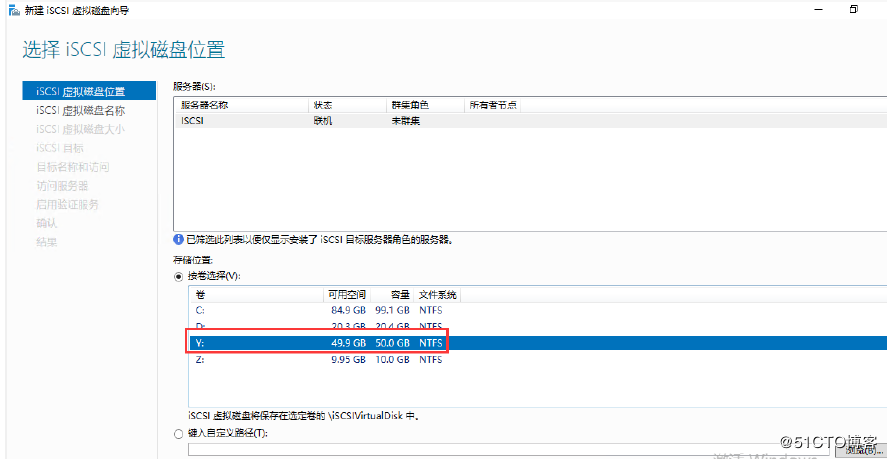Image resolution: width=887 pixels, height=459 pixels.
Task: Click the 9.95 GB free space value
Action: (349, 359)
